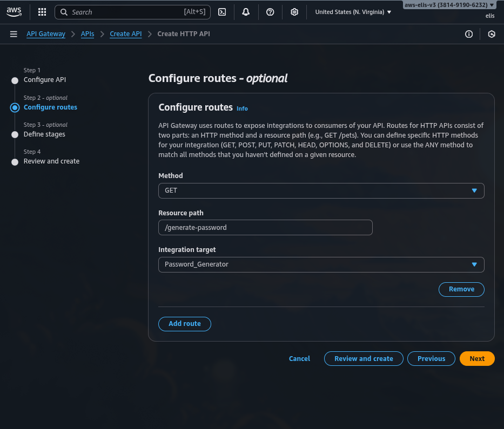Image resolution: width=504 pixels, height=429 pixels.
Task: Toggle the hamburger side navigation menu
Action: tap(14, 34)
